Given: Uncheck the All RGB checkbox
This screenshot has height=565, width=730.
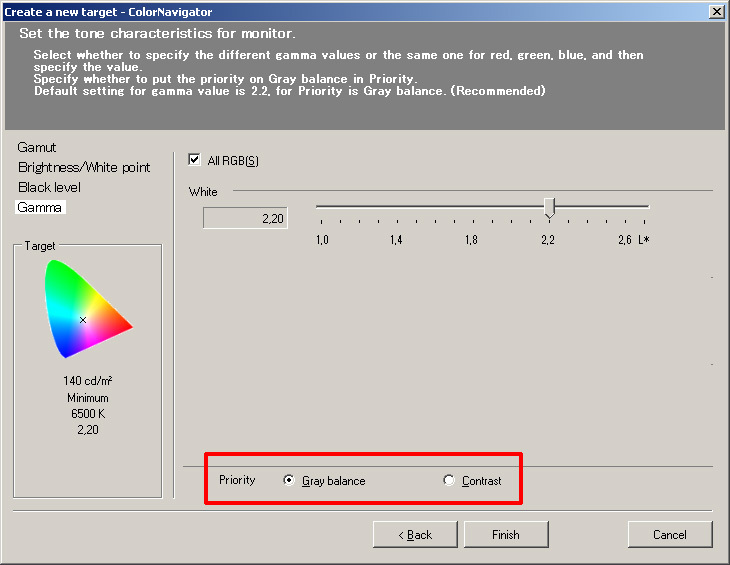Looking at the screenshot, I should tap(194, 160).
